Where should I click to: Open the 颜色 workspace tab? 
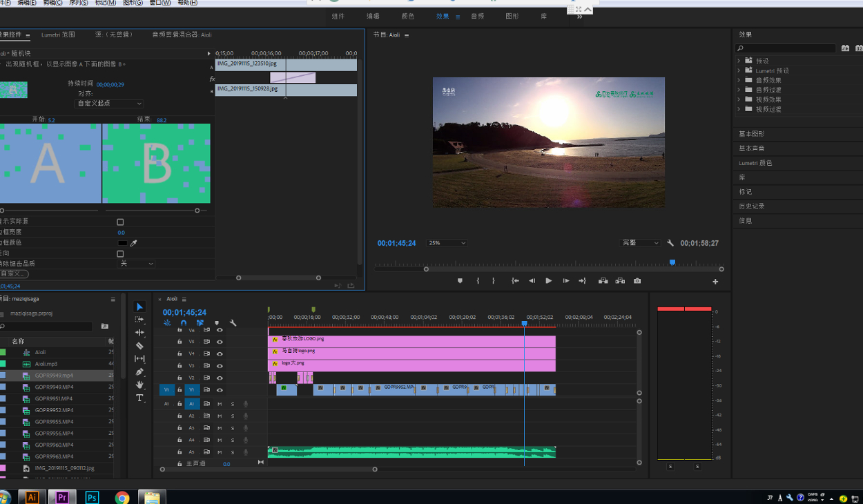(408, 17)
